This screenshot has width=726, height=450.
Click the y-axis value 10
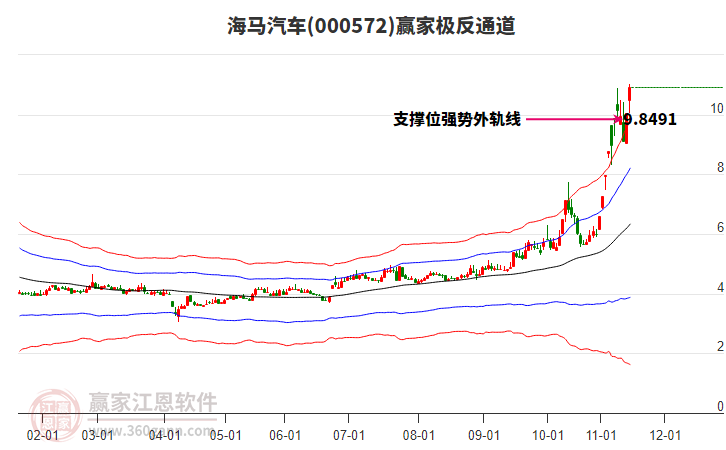coord(717,108)
